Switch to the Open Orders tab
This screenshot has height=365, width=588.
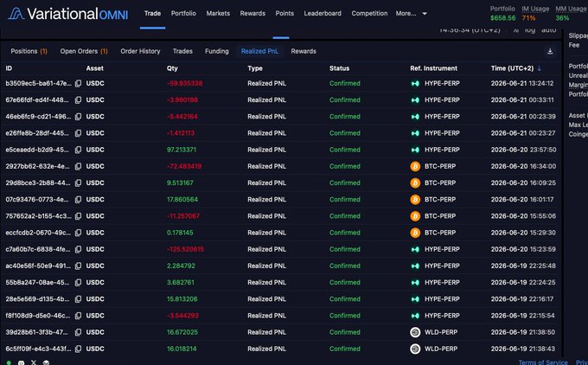tap(84, 51)
